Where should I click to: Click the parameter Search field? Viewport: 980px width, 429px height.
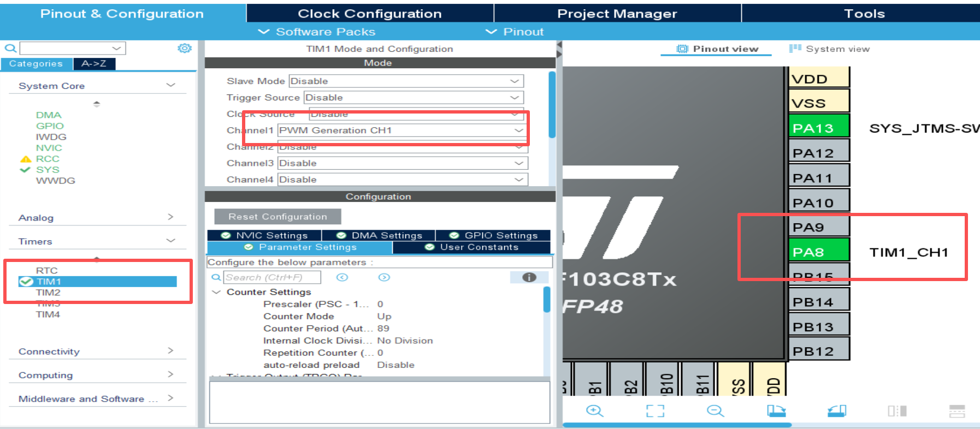tap(272, 277)
